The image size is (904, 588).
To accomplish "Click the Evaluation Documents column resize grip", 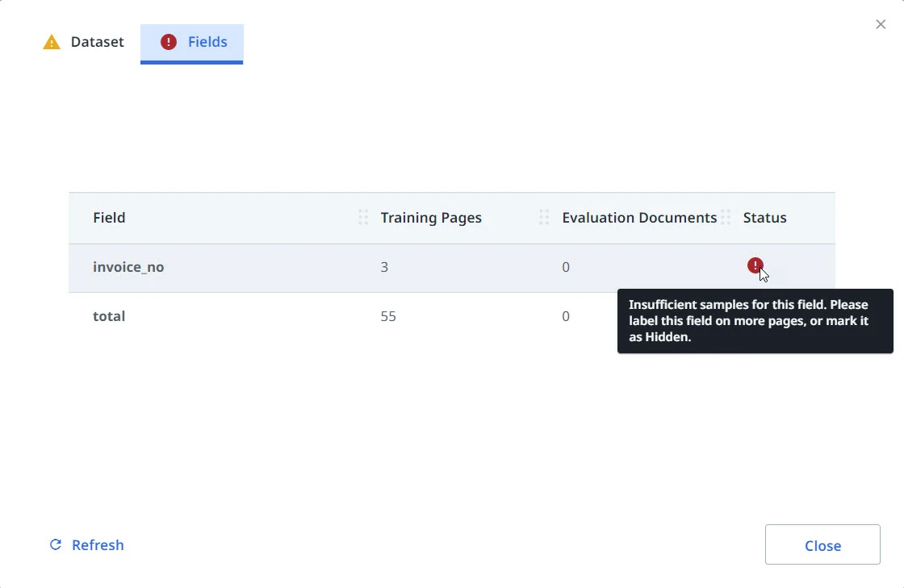I will pos(726,217).
